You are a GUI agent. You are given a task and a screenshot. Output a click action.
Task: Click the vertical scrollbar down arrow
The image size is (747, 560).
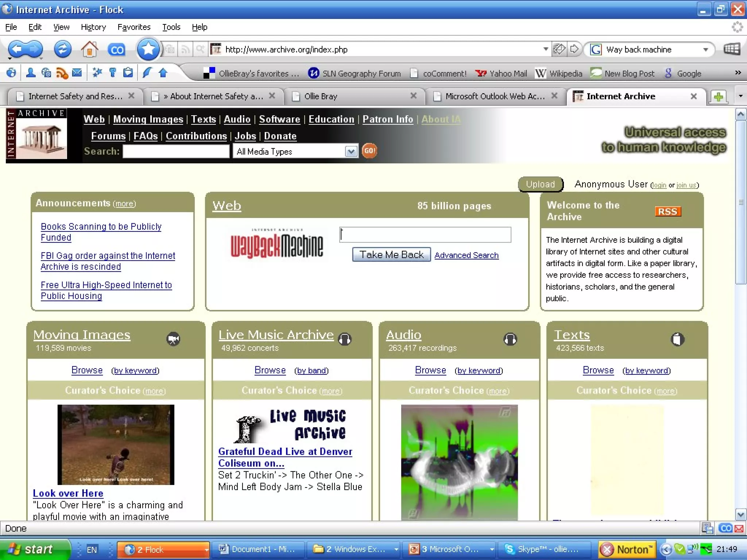tap(740, 515)
